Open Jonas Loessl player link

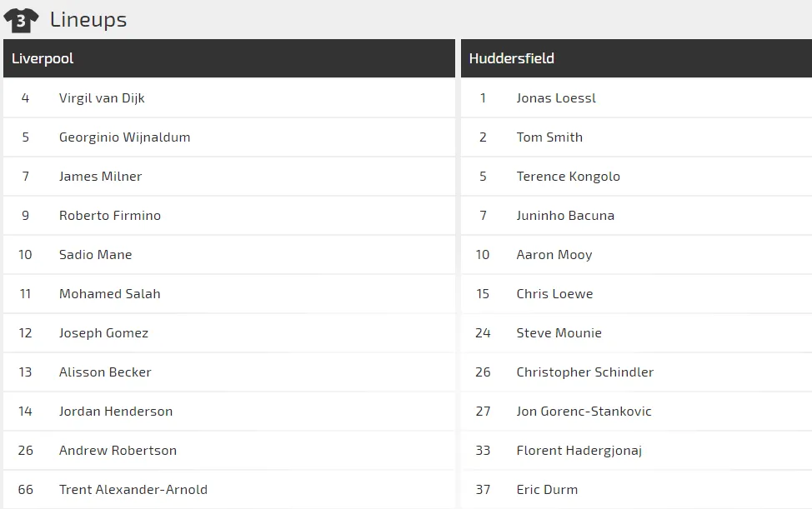tap(556, 98)
